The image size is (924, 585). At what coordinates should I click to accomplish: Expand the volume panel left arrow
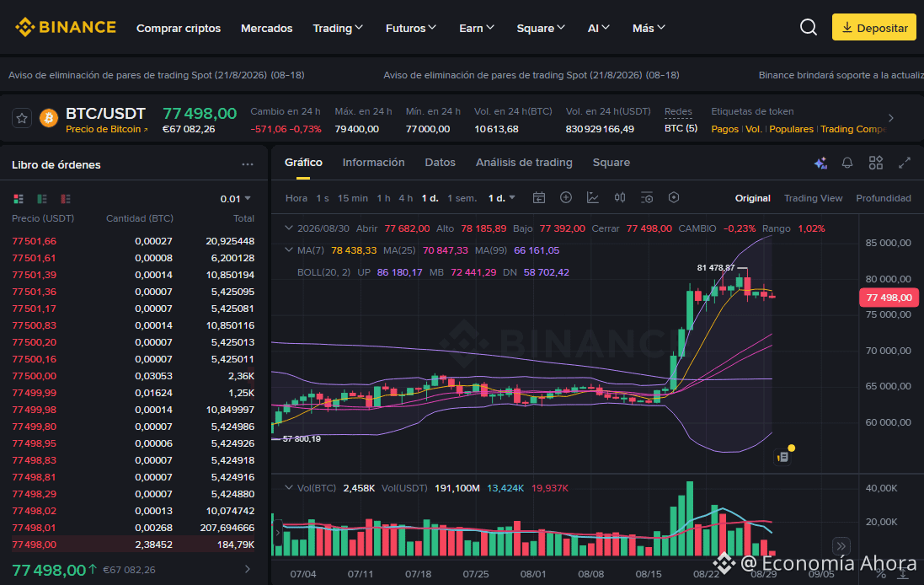pos(278,533)
